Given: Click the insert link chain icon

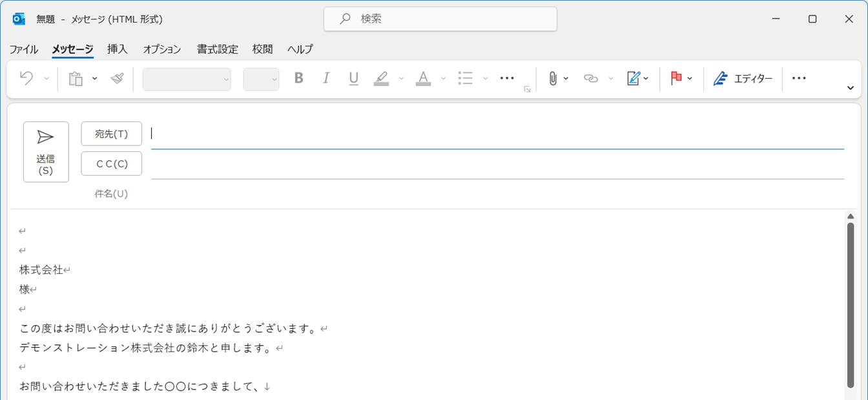Looking at the screenshot, I should coord(590,79).
